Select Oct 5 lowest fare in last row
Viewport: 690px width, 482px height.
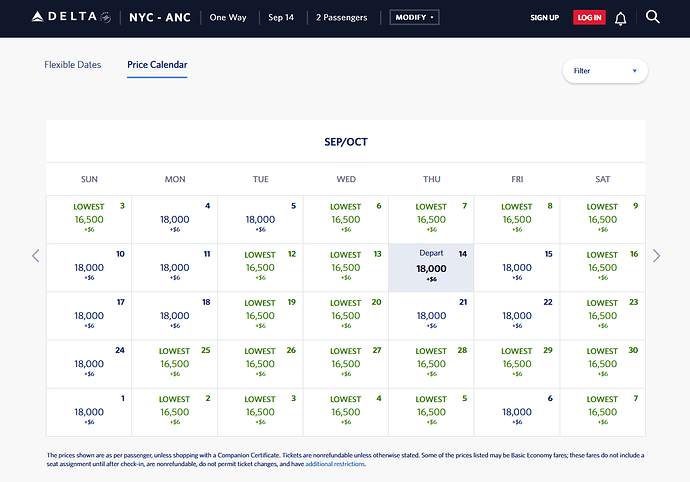431,412
